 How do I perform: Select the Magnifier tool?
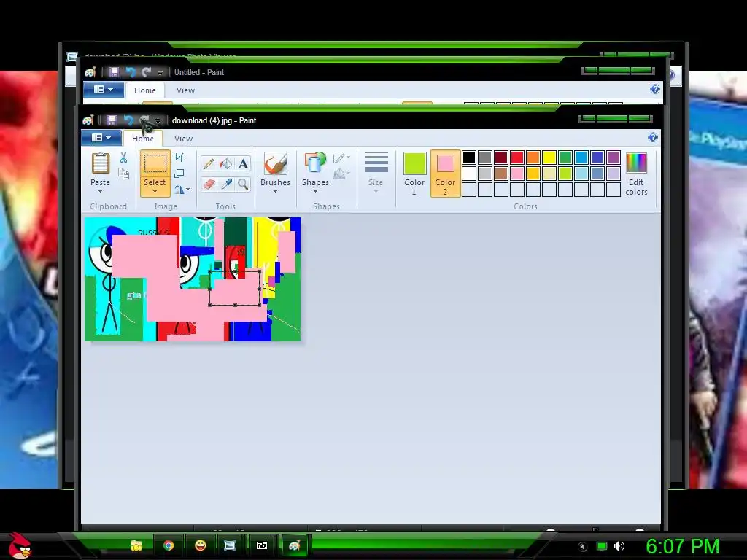click(243, 184)
